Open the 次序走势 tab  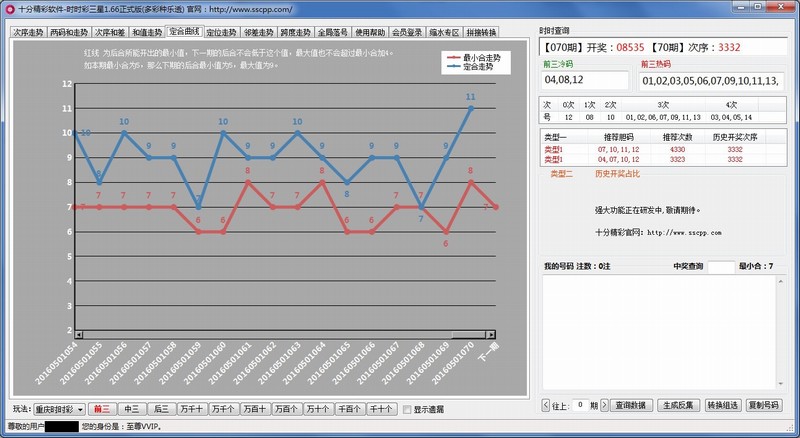click(29, 32)
